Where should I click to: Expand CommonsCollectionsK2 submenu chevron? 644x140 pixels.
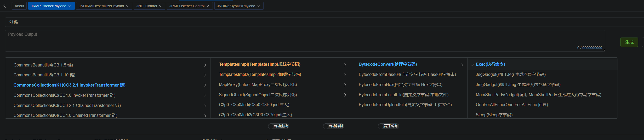pyautogui.click(x=205, y=95)
